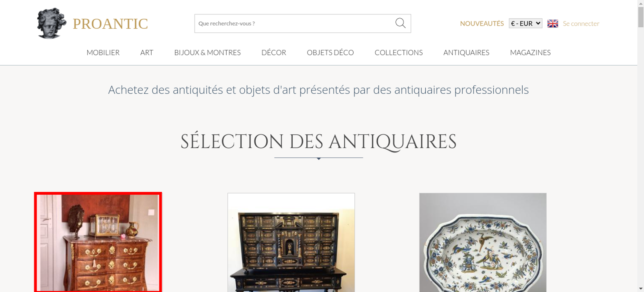Switch language via the UK flag icon
Screen dimensions: 644x292
(x=553, y=23)
